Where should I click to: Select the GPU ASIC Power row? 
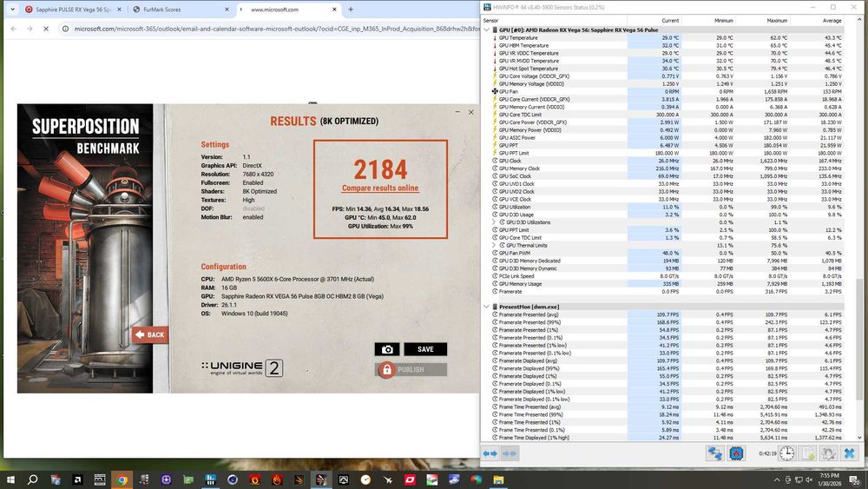click(x=667, y=138)
